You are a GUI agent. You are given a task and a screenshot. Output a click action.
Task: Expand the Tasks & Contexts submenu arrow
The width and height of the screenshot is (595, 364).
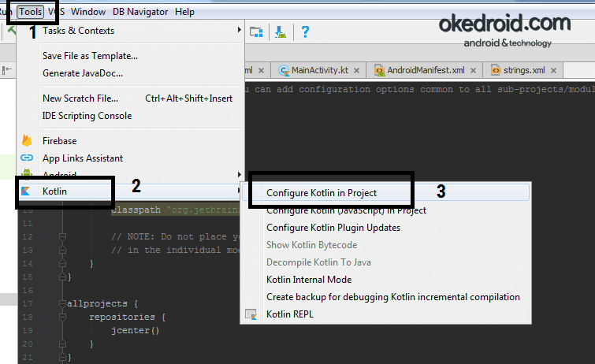click(239, 30)
